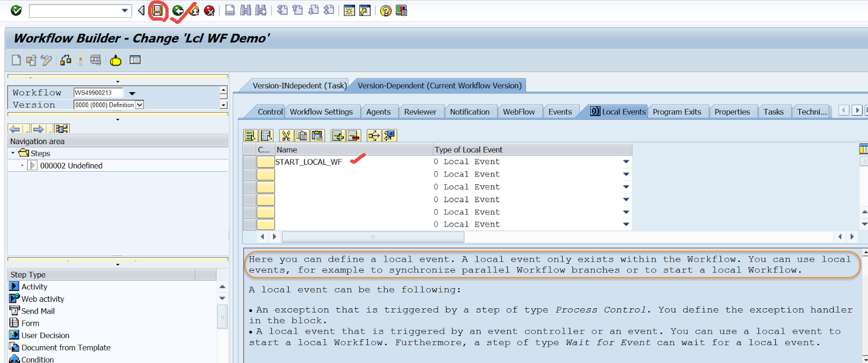
Task: Click the Cut scissors icon above table
Action: click(286, 135)
